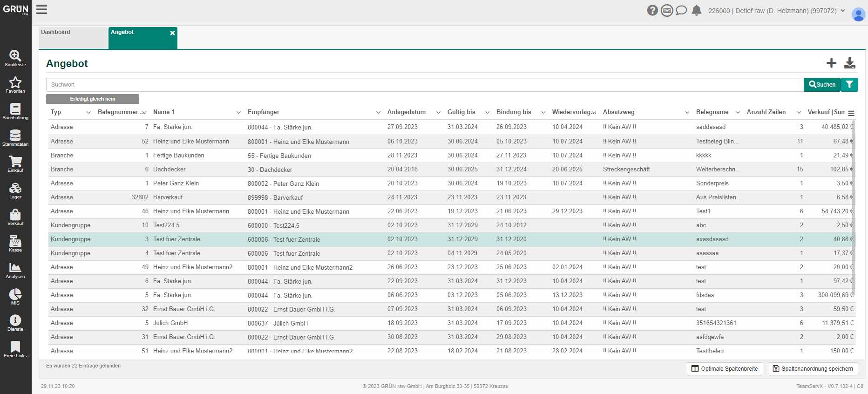Open Favoriten star in sidebar

click(x=15, y=85)
